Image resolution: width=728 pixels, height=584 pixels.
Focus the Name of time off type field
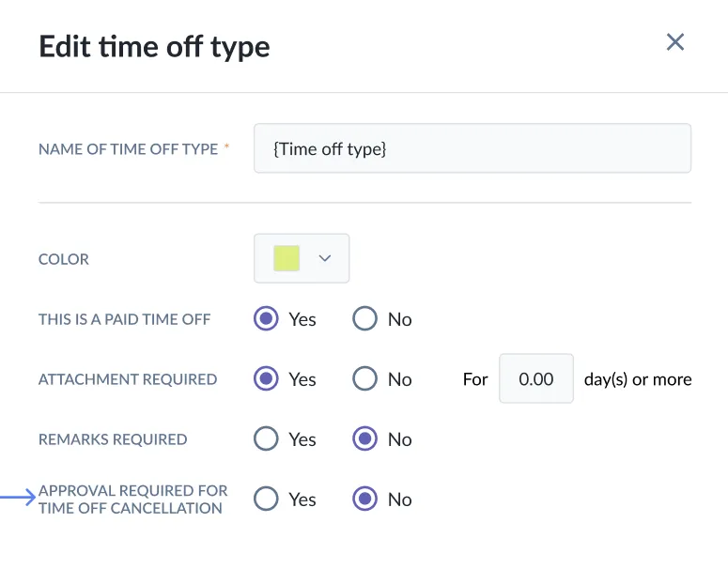click(472, 148)
